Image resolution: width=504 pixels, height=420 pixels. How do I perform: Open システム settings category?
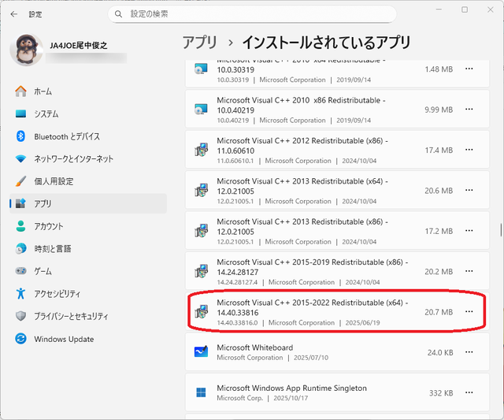(88, 113)
